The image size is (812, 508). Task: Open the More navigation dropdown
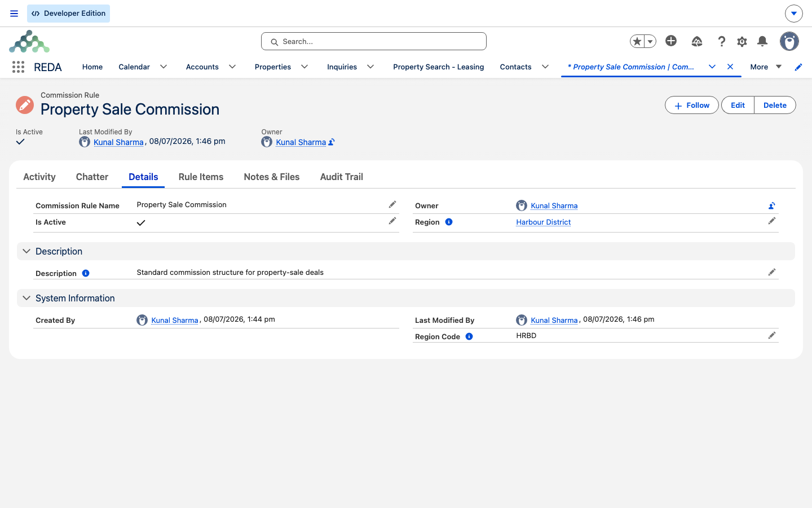(766, 67)
